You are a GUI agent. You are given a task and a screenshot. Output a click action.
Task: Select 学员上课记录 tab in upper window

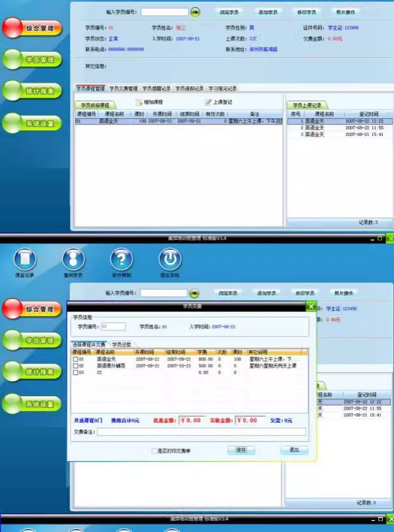(307, 105)
